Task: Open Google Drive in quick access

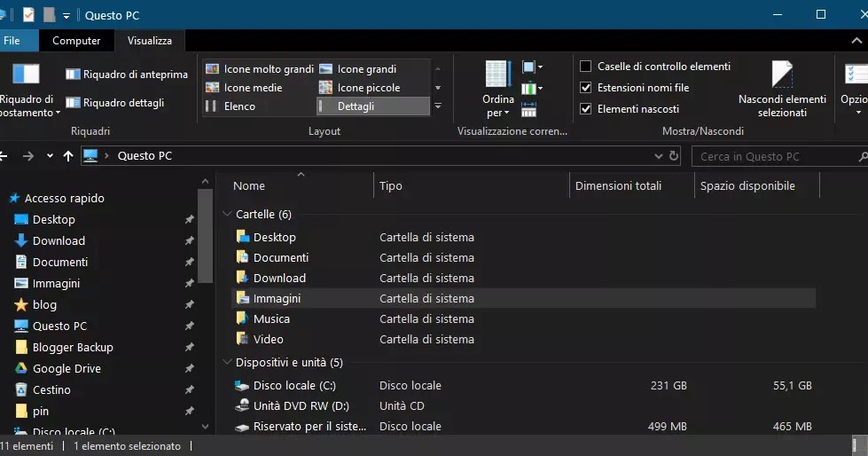Action: click(x=66, y=368)
